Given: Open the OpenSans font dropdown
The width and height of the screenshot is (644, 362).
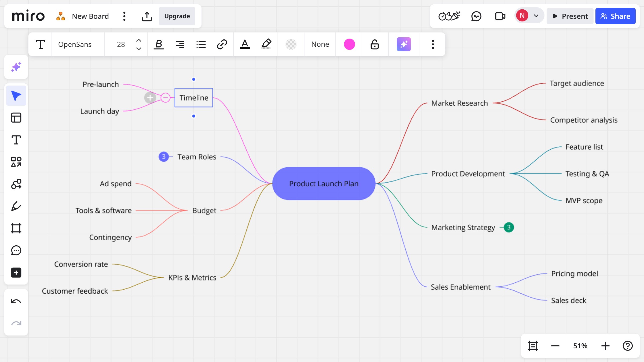Looking at the screenshot, I should pyautogui.click(x=75, y=44).
